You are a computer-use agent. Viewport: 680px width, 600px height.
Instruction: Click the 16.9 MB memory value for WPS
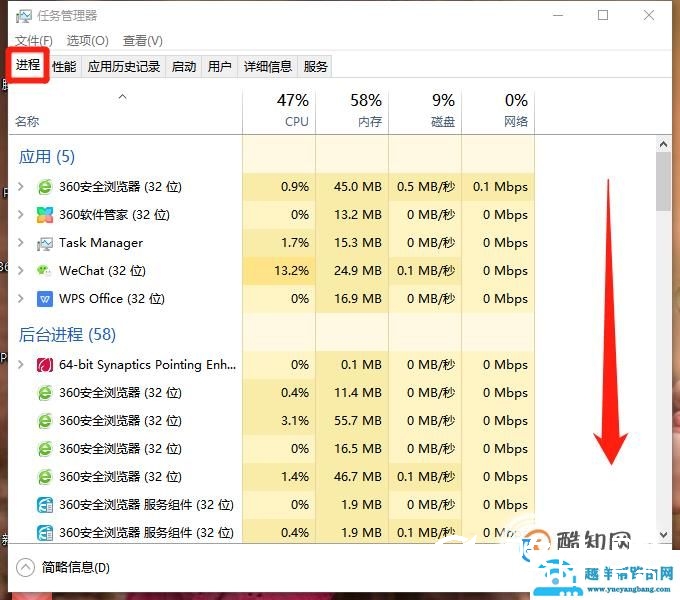pyautogui.click(x=358, y=299)
